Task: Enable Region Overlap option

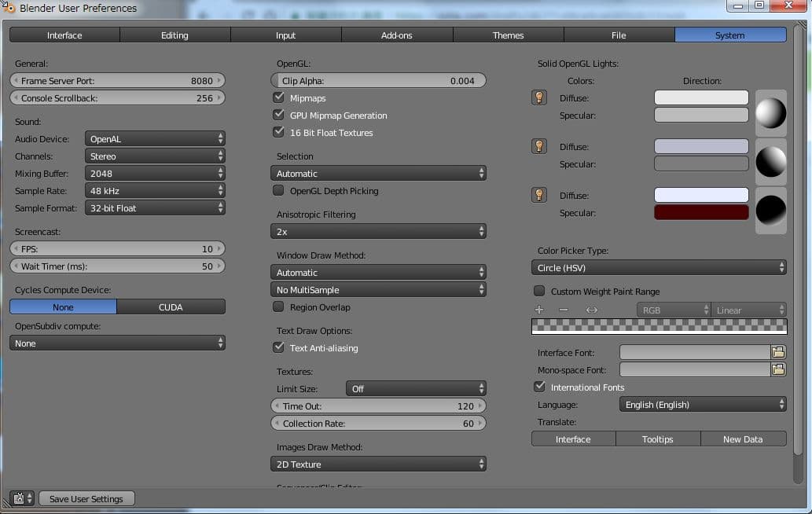Action: [278, 307]
